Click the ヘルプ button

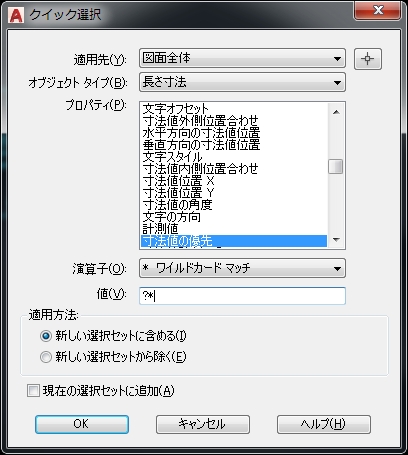pos(324,424)
